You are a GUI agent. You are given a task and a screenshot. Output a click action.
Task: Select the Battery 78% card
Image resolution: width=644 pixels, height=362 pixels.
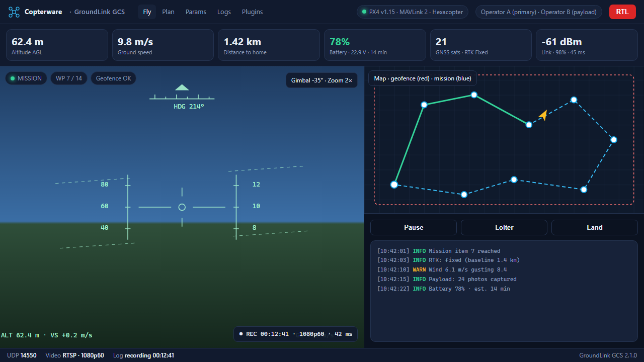tap(375, 45)
